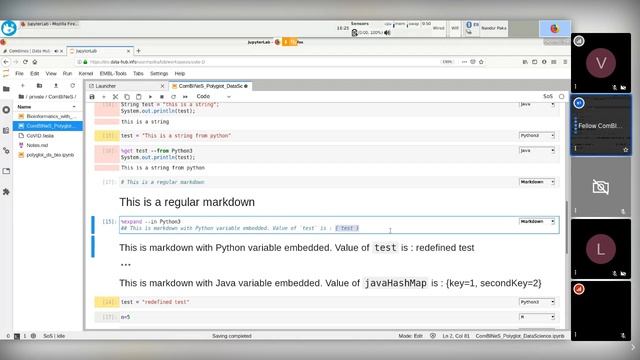Open a new Firefox tab
Viewport: 640px width, 360px height.
[x=138, y=51]
